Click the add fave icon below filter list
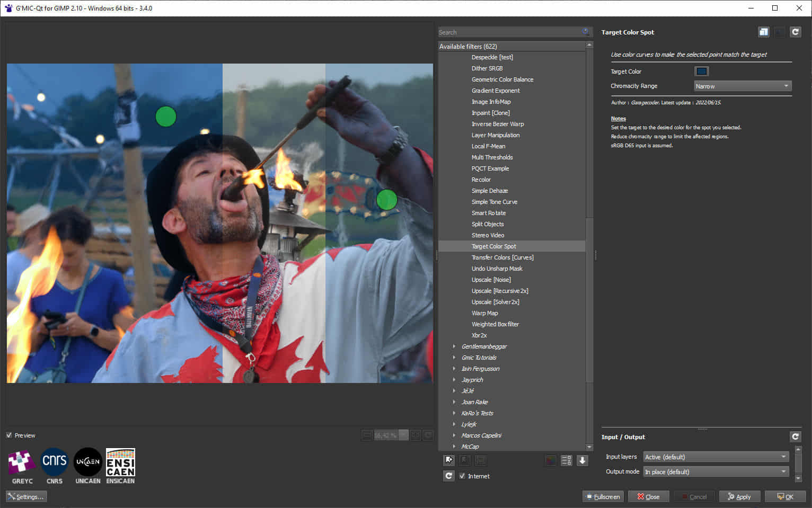This screenshot has height=508, width=812. (x=449, y=460)
